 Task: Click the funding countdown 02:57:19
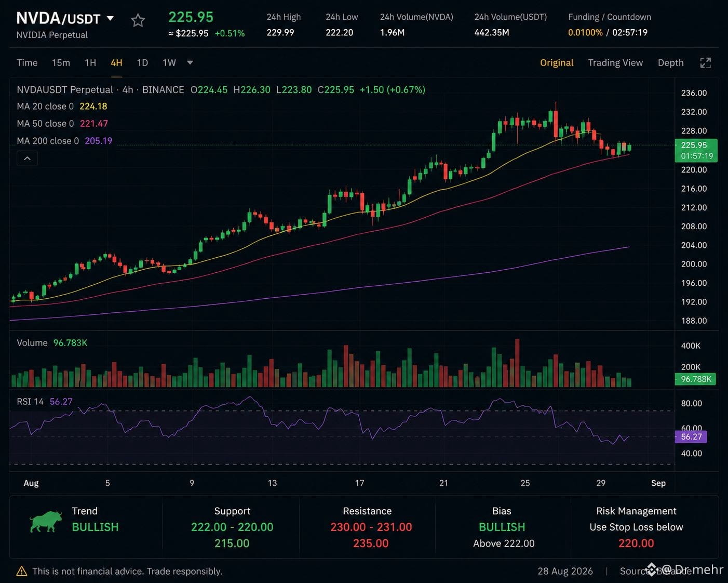[x=630, y=33]
